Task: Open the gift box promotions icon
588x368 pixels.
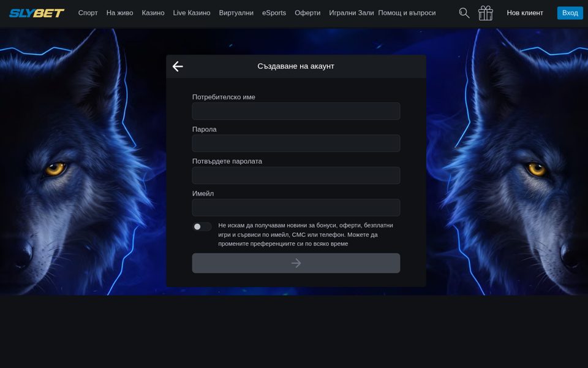Action: click(485, 13)
